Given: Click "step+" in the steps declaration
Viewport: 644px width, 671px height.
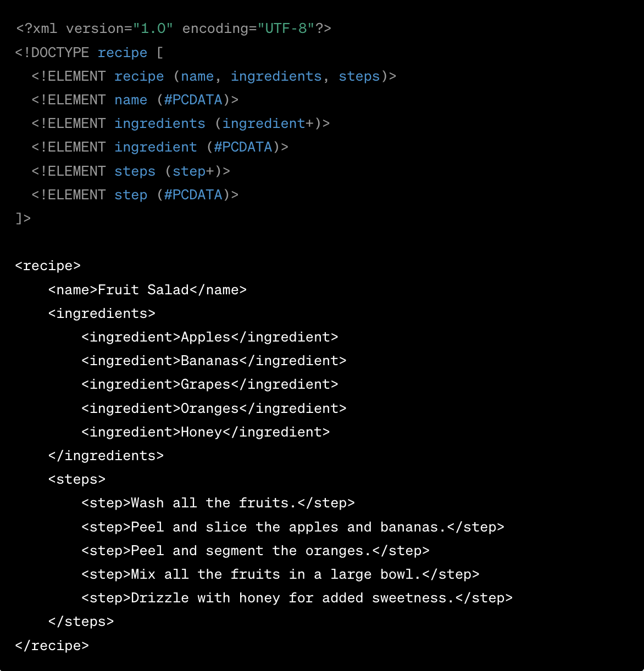Looking at the screenshot, I should [x=193, y=171].
